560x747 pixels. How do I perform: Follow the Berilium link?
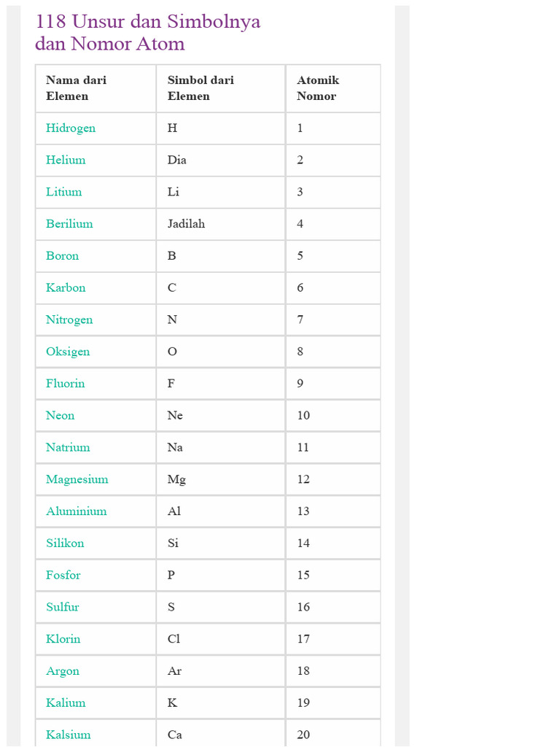click(x=69, y=224)
